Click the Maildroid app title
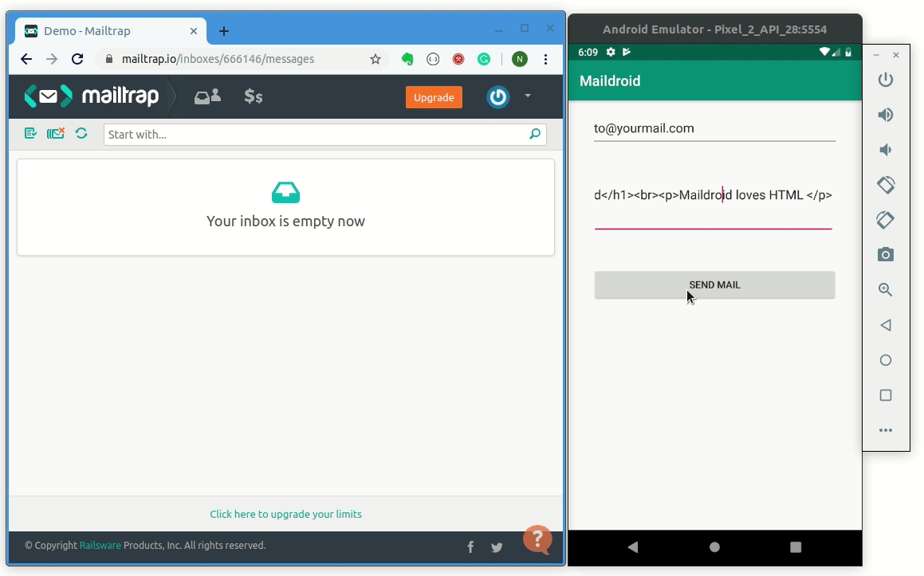Viewport: 924px width, 576px height. coord(610,80)
